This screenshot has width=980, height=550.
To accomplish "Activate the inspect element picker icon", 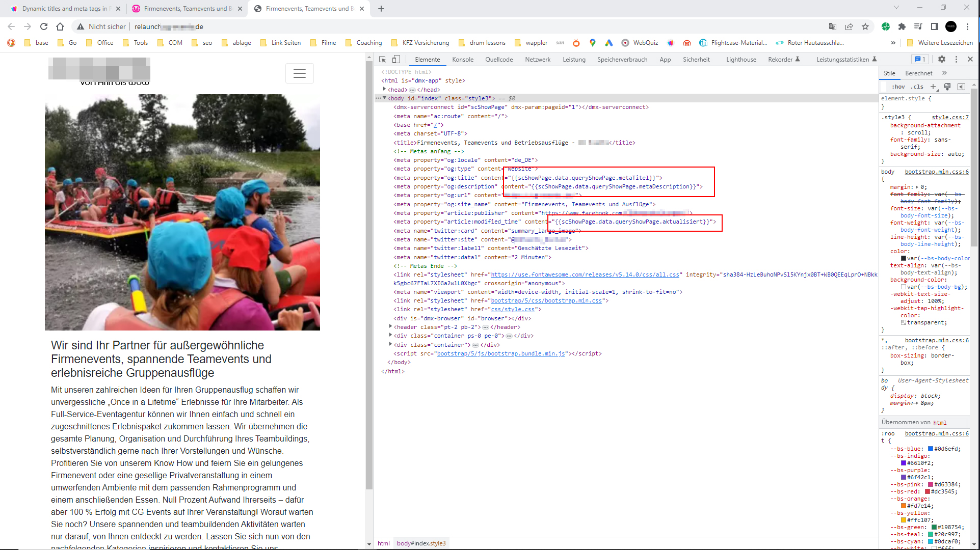I will click(x=382, y=60).
